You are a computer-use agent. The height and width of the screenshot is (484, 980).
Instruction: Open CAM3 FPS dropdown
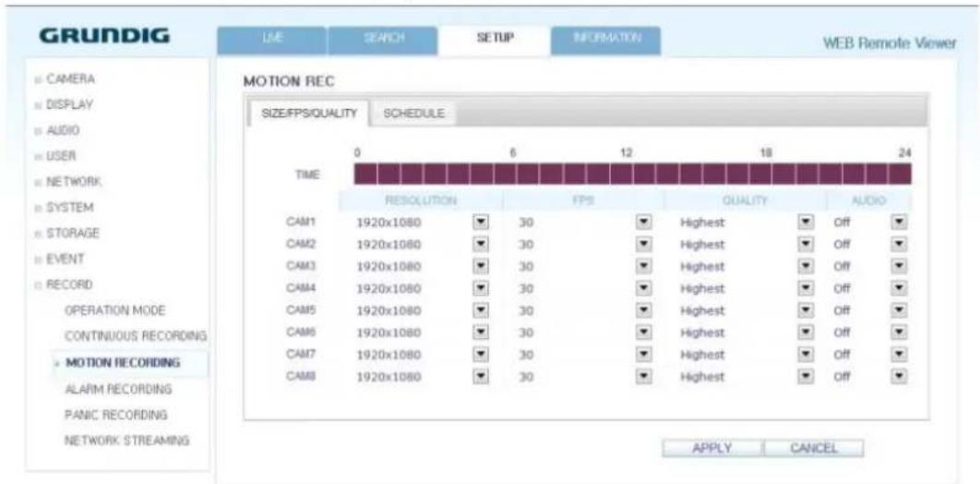642,266
